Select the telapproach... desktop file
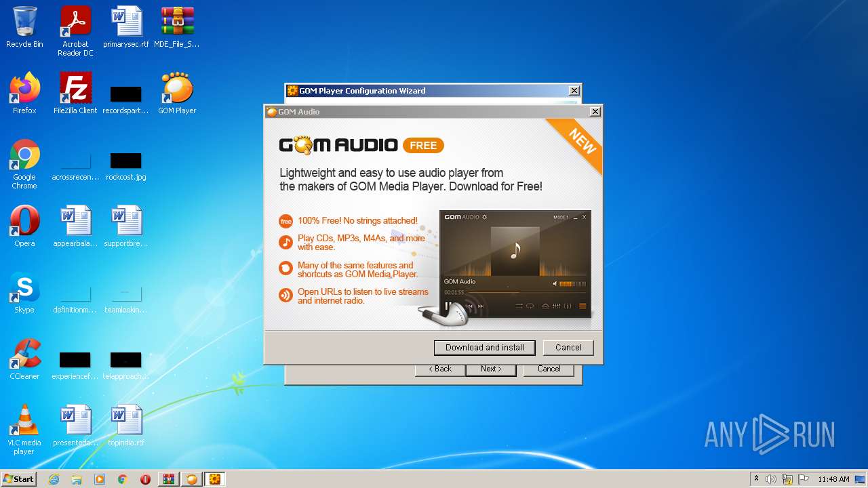The width and height of the screenshot is (868, 488). [126, 365]
